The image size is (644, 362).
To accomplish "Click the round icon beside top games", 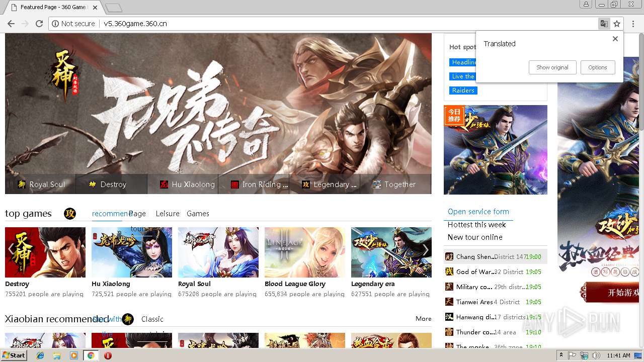I will tap(70, 214).
